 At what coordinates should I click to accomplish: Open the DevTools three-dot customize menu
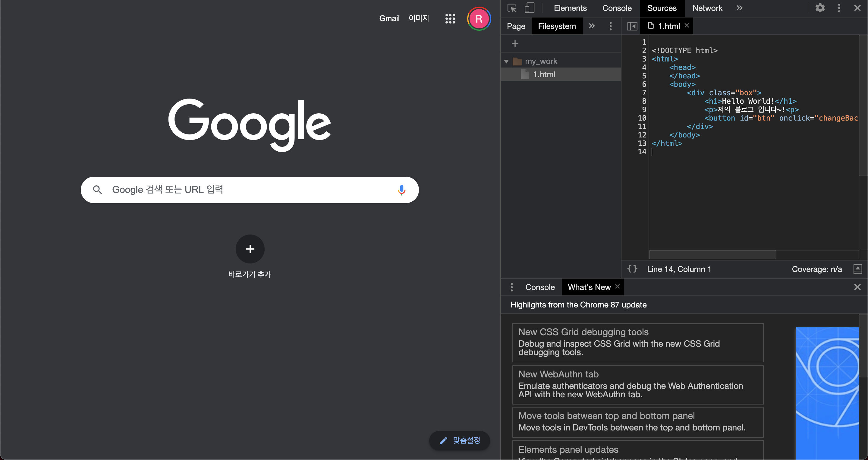pos(839,8)
